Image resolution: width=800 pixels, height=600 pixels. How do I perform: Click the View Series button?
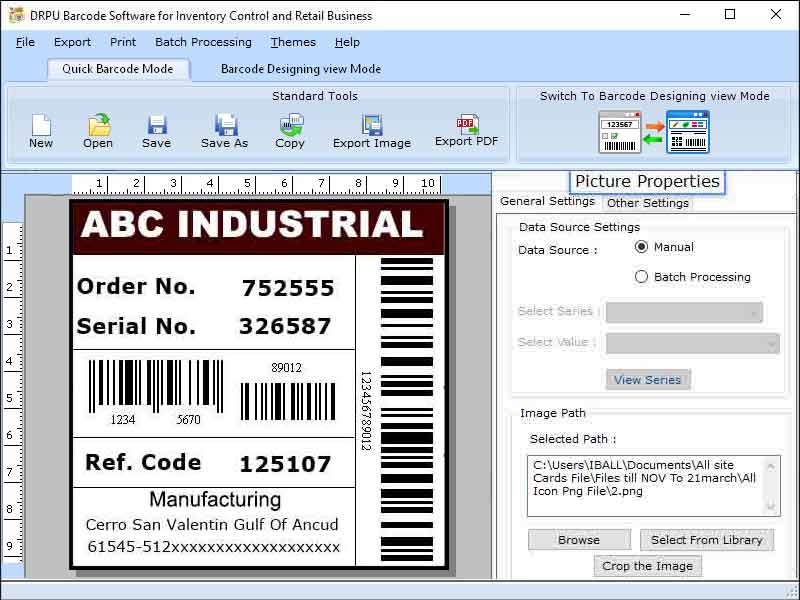(x=648, y=379)
